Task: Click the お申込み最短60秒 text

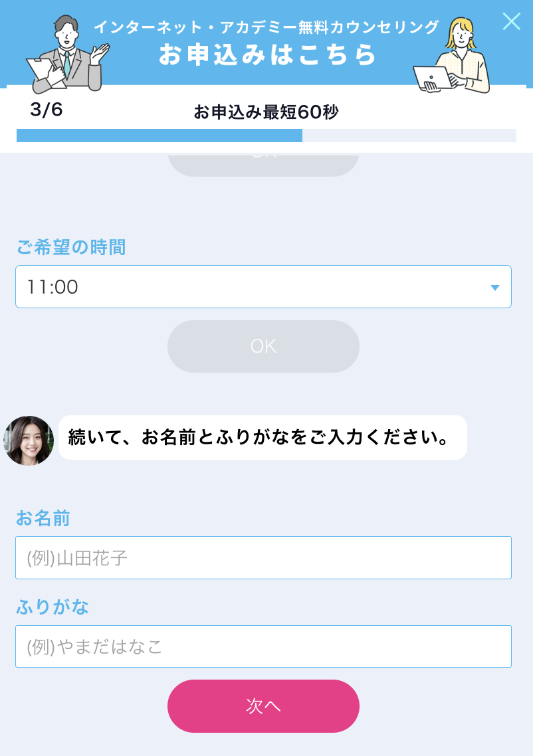Action: point(266,112)
